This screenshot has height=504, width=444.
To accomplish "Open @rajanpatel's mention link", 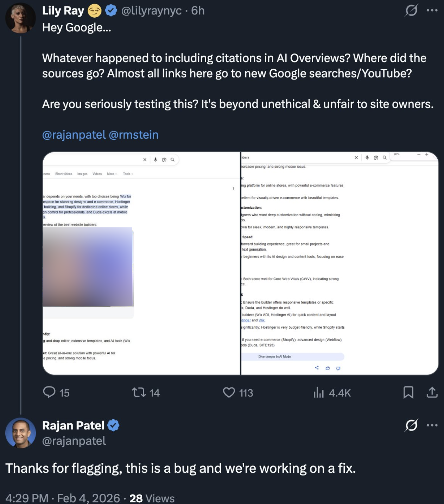I will point(73,134).
